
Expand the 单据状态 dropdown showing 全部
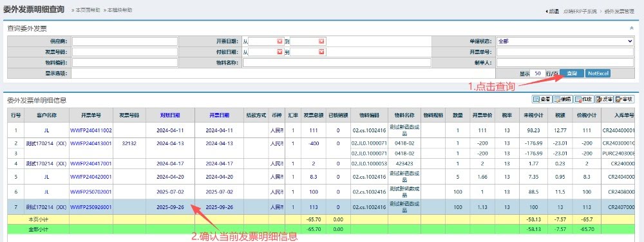pyautogui.click(x=565, y=41)
